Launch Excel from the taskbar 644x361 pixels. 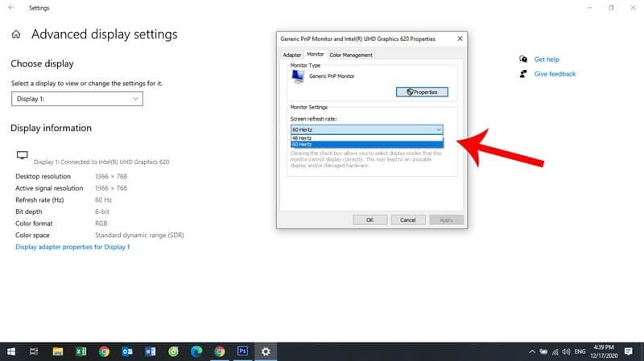pos(81,351)
